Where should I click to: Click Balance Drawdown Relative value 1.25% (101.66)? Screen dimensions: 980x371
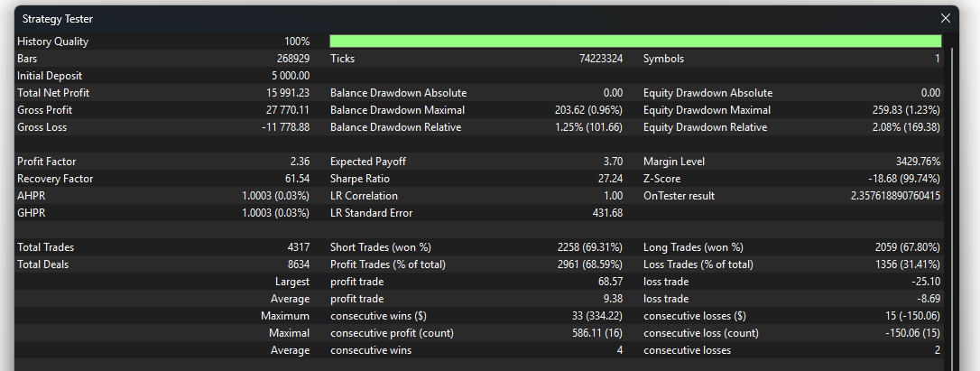pos(588,127)
